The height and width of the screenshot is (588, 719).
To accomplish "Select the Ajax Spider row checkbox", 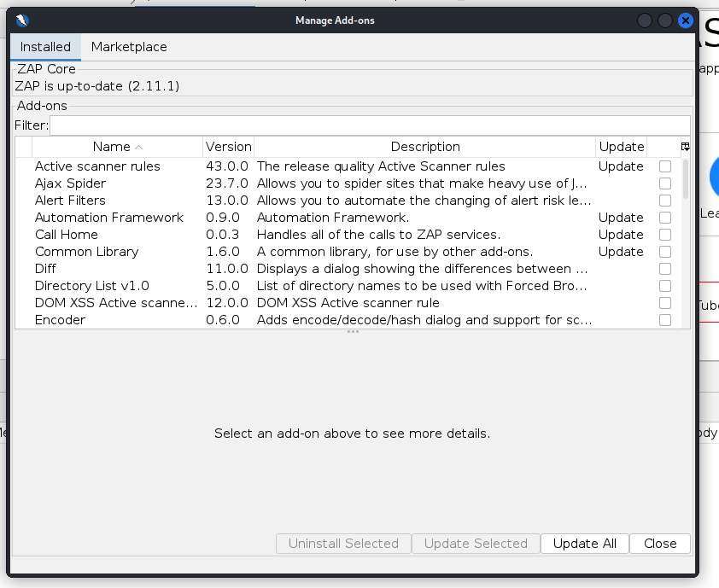I will coord(665,183).
